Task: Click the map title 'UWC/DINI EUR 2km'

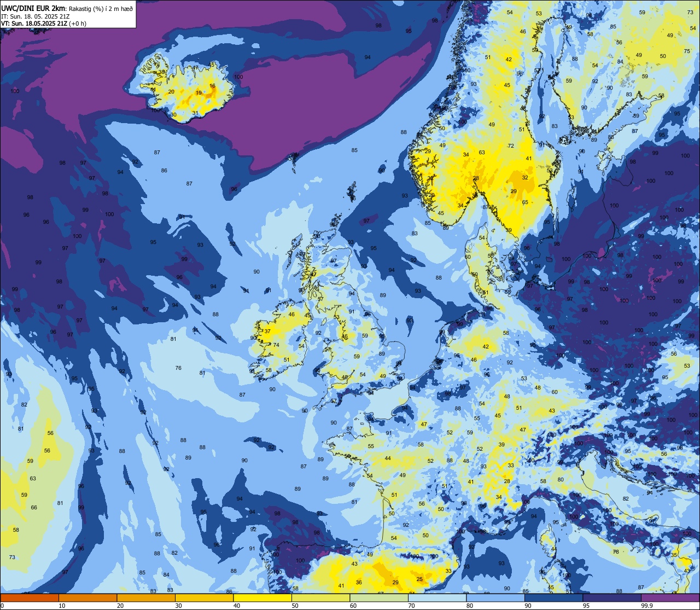Action: point(33,8)
